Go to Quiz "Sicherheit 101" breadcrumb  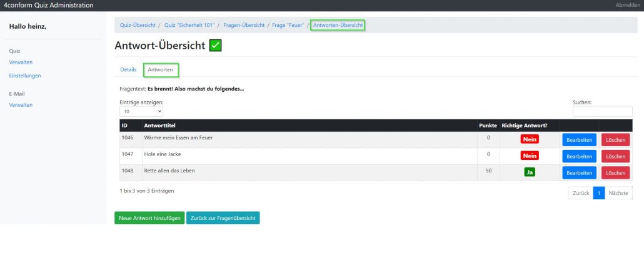[x=189, y=25]
